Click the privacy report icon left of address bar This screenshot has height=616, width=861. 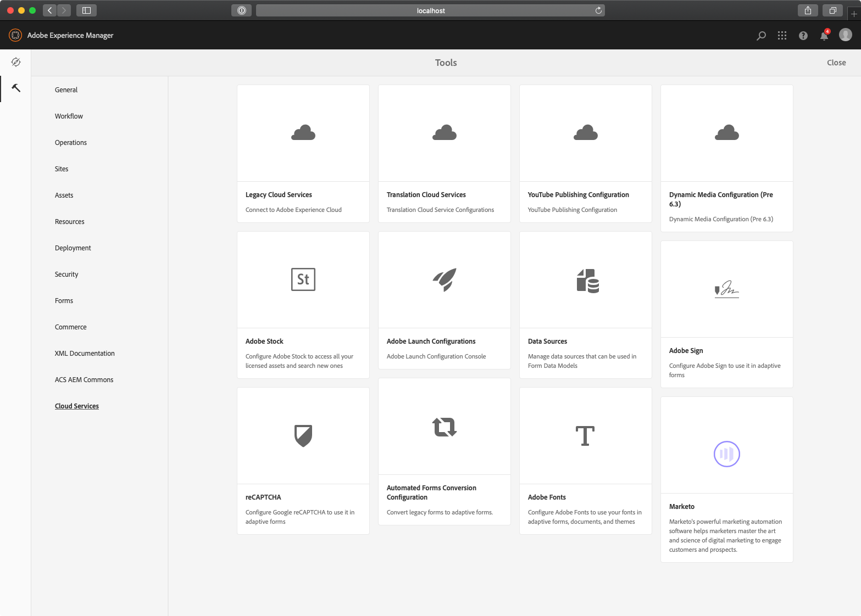pyautogui.click(x=241, y=10)
